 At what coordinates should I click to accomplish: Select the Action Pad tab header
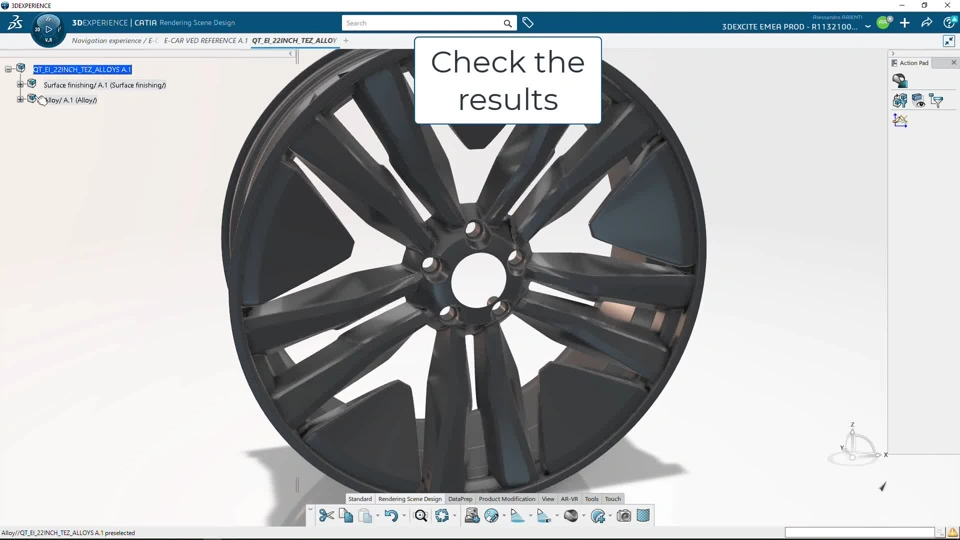pyautogui.click(x=910, y=62)
